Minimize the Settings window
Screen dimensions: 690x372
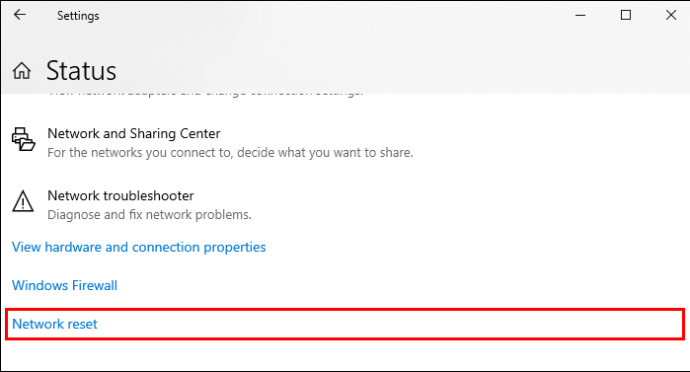(580, 15)
